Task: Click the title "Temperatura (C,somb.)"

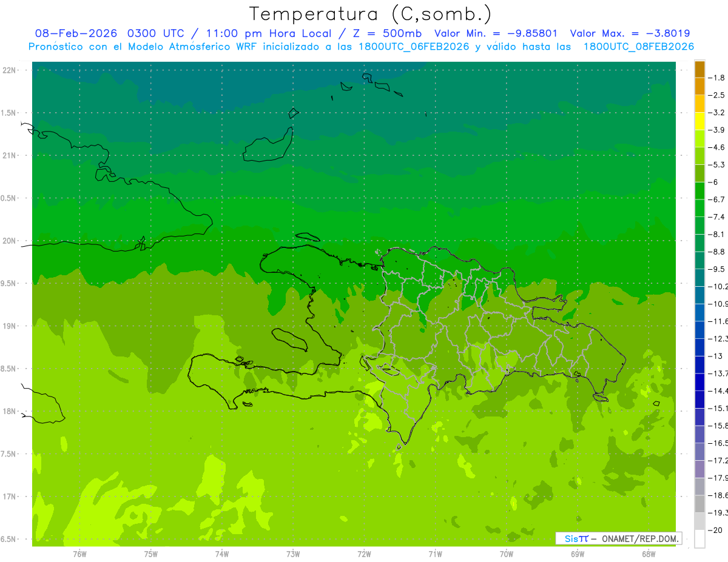Action: pyautogui.click(x=370, y=14)
